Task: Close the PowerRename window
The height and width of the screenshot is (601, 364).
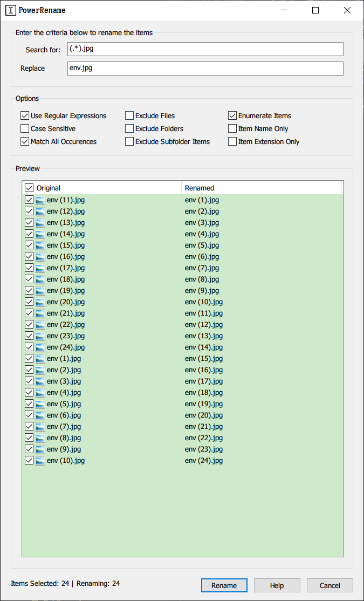Action: pyautogui.click(x=347, y=10)
